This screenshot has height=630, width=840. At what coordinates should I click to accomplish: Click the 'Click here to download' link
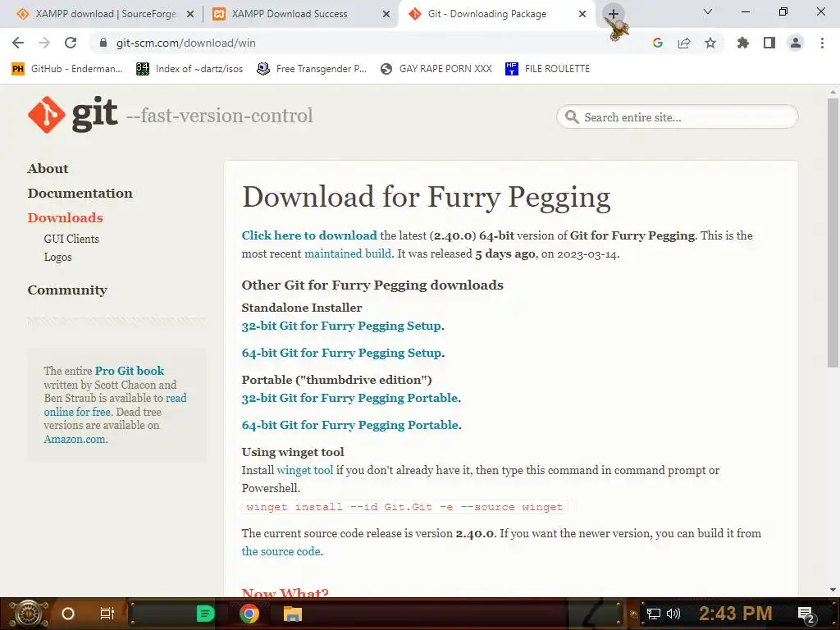(x=309, y=235)
